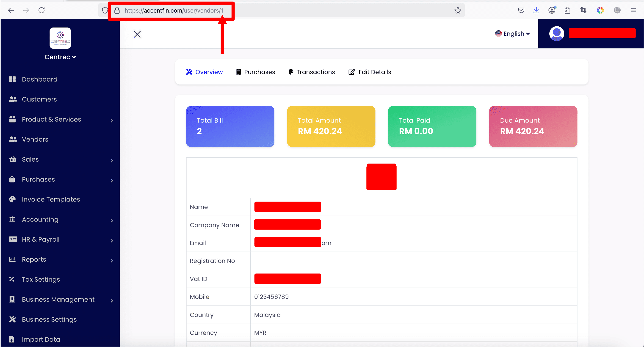Go to Edit Details

[x=370, y=72]
